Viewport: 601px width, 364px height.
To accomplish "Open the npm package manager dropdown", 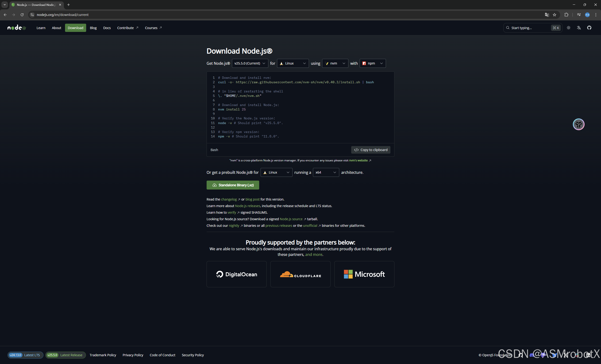I will (x=372, y=63).
